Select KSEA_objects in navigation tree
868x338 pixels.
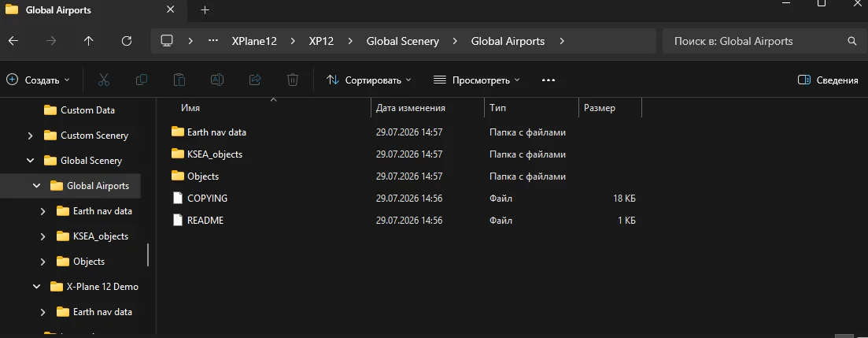[x=100, y=236]
